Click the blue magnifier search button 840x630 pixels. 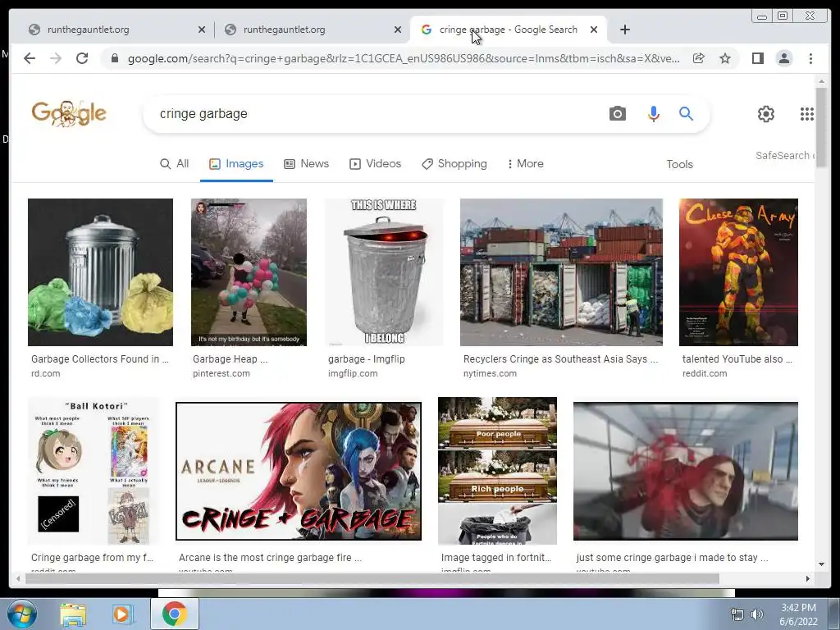[687, 113]
